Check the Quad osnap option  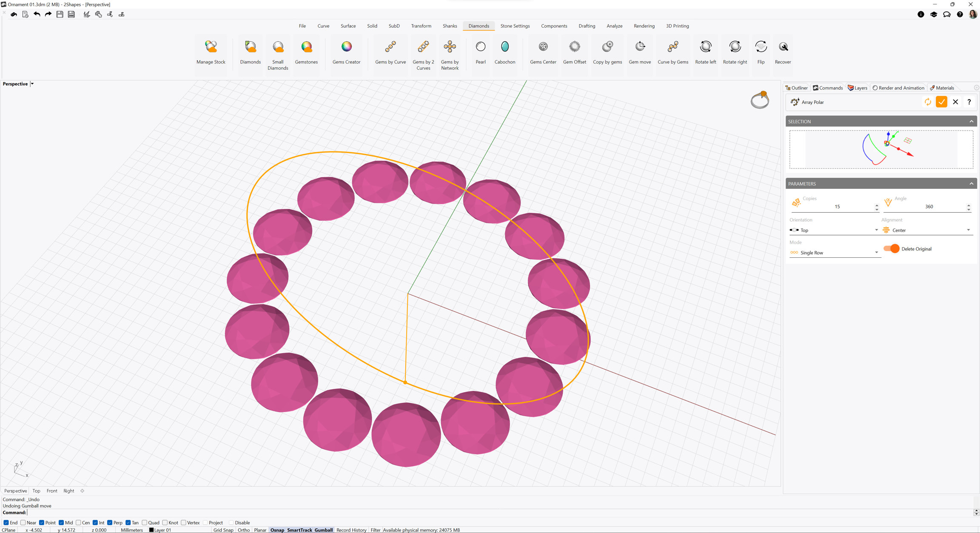pos(145,523)
